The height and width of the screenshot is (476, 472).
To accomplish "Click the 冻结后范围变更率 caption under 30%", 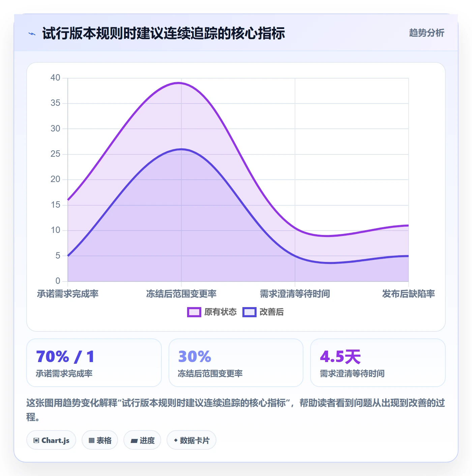I will [x=210, y=374].
